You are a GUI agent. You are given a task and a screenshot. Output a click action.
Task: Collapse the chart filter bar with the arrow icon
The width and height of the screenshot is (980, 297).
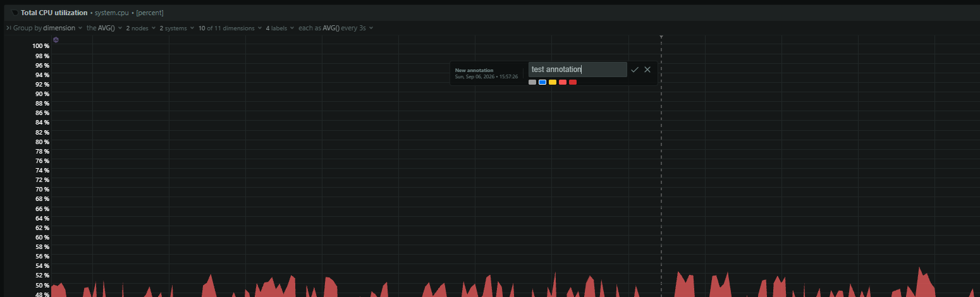(8, 28)
